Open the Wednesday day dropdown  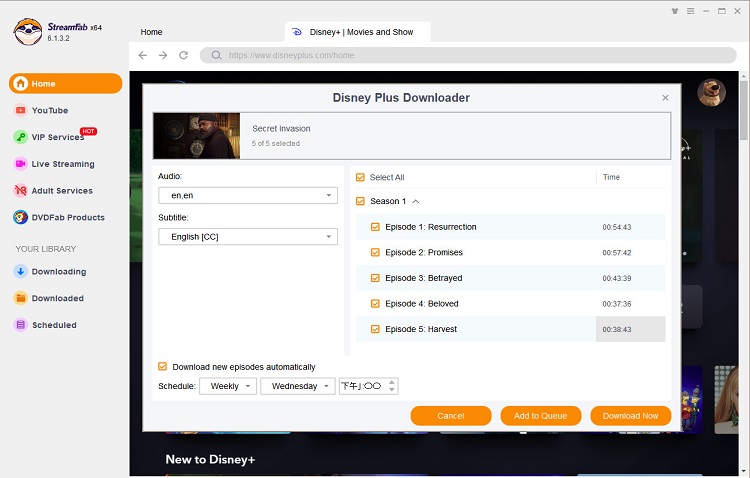tap(298, 386)
